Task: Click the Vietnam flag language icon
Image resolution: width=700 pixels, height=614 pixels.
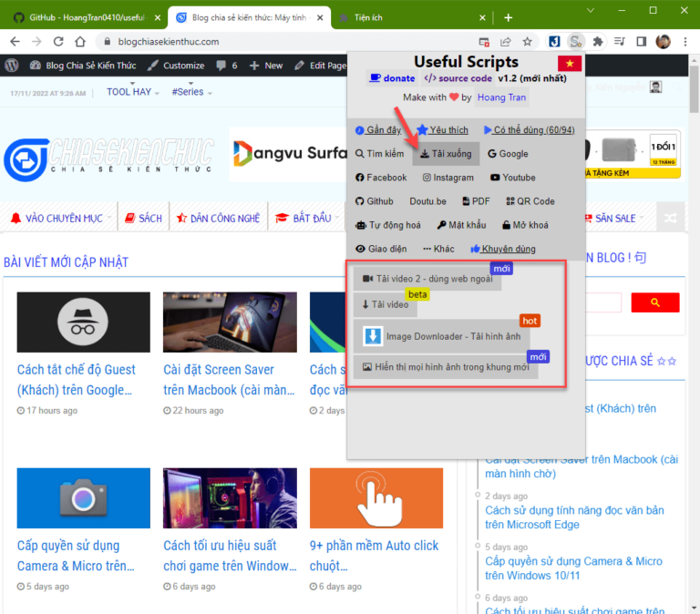Action: 571,63
